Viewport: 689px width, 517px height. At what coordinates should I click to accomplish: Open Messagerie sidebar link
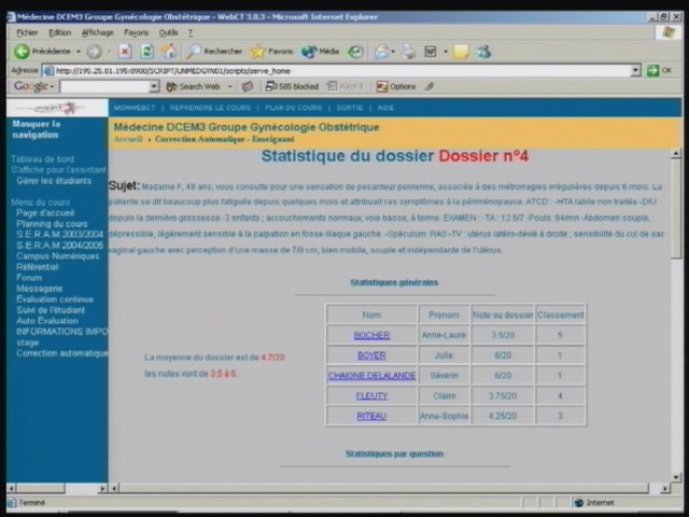pyautogui.click(x=39, y=289)
